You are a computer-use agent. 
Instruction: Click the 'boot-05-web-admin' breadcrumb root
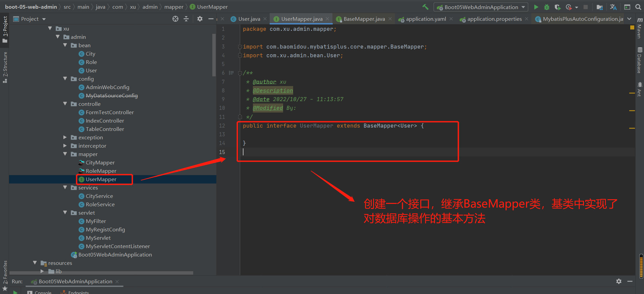31,7
